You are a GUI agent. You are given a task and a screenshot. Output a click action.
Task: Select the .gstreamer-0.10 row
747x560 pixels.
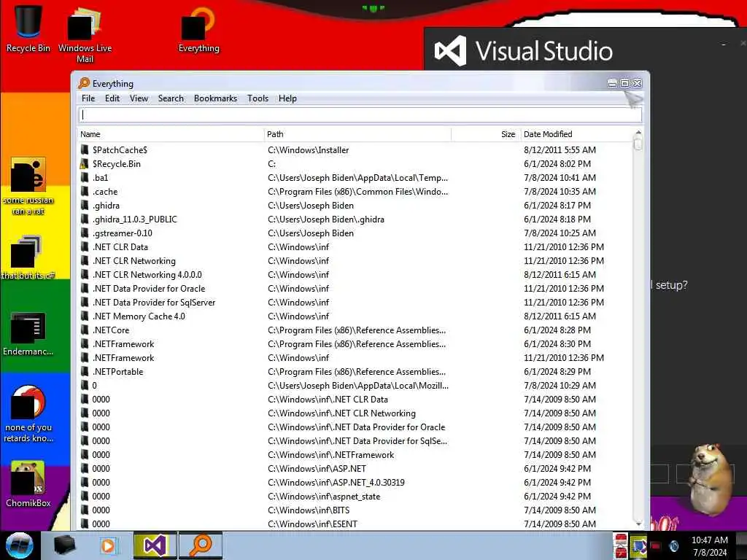[355, 233]
